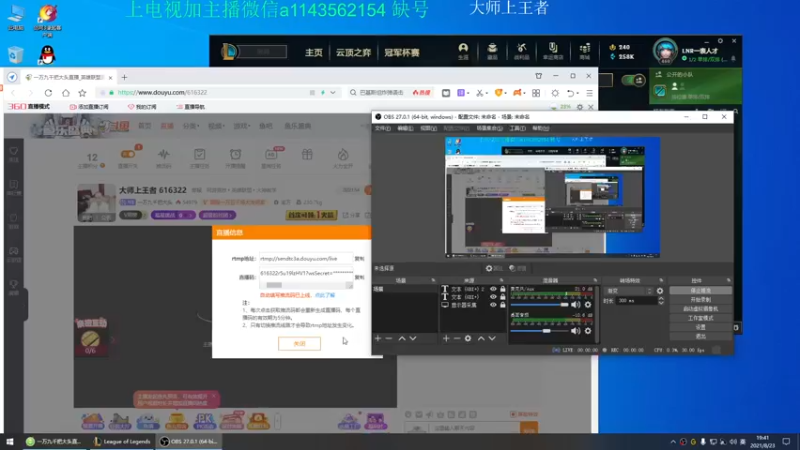Click 关闭 button in 直播信息 dialog

(299, 343)
